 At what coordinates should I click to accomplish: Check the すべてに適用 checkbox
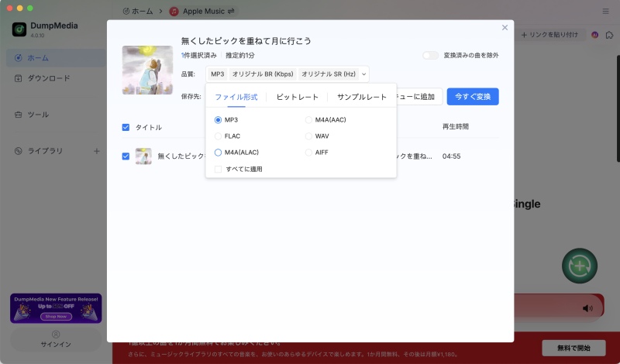[x=218, y=169]
